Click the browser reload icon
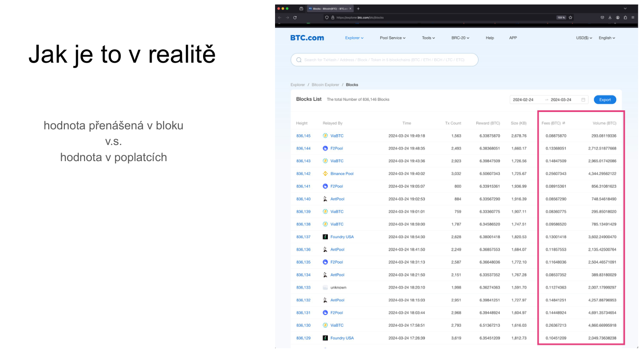 coord(295,17)
